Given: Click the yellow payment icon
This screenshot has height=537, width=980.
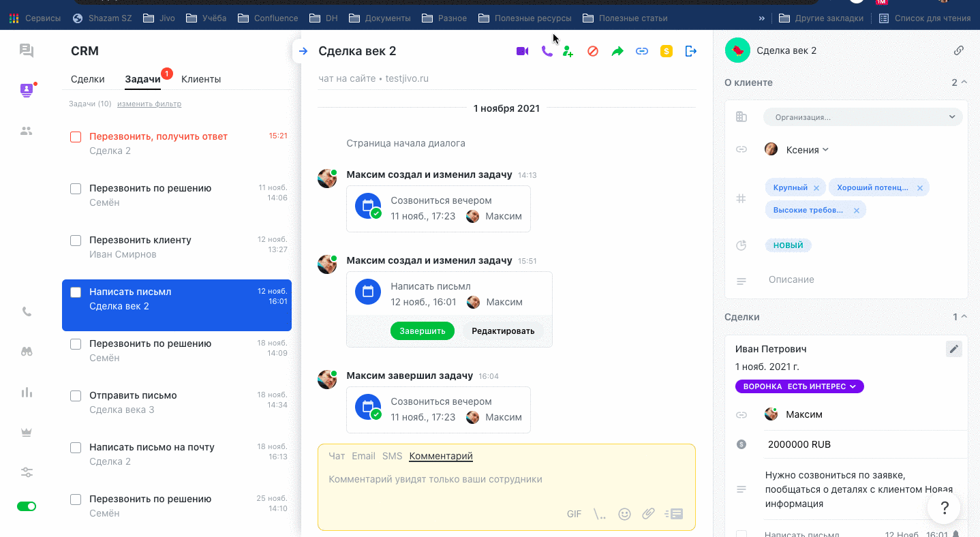Looking at the screenshot, I should tap(667, 51).
